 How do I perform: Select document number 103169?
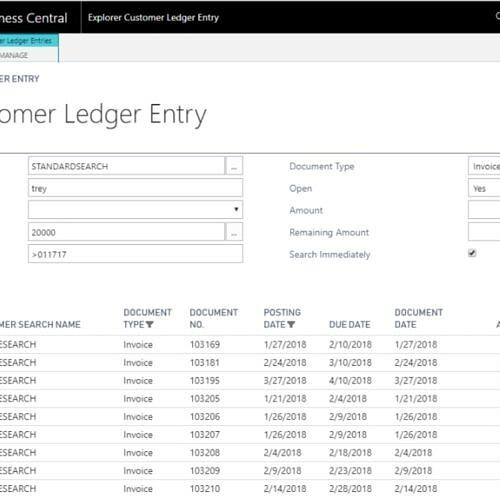click(205, 344)
